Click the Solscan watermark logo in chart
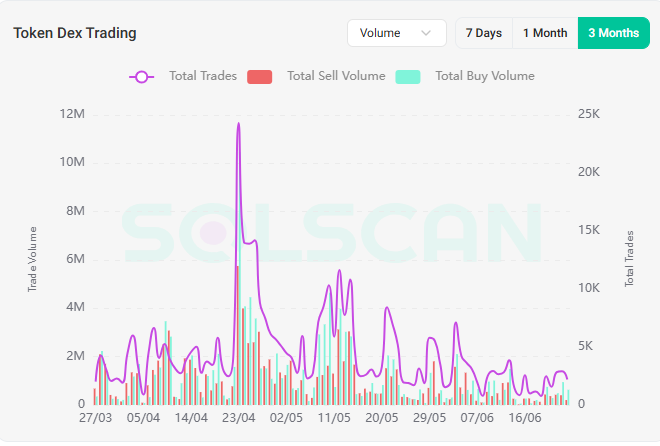Screen dimensions: 660x446 [x=330, y=234]
